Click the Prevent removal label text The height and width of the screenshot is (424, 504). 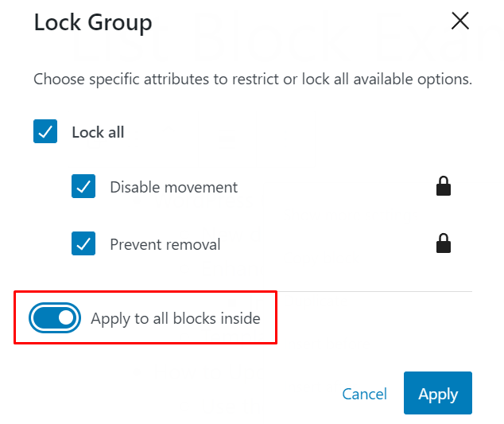tap(165, 245)
